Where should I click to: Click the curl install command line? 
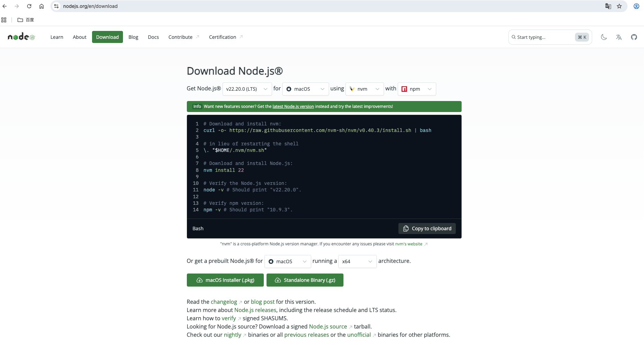[x=317, y=130]
